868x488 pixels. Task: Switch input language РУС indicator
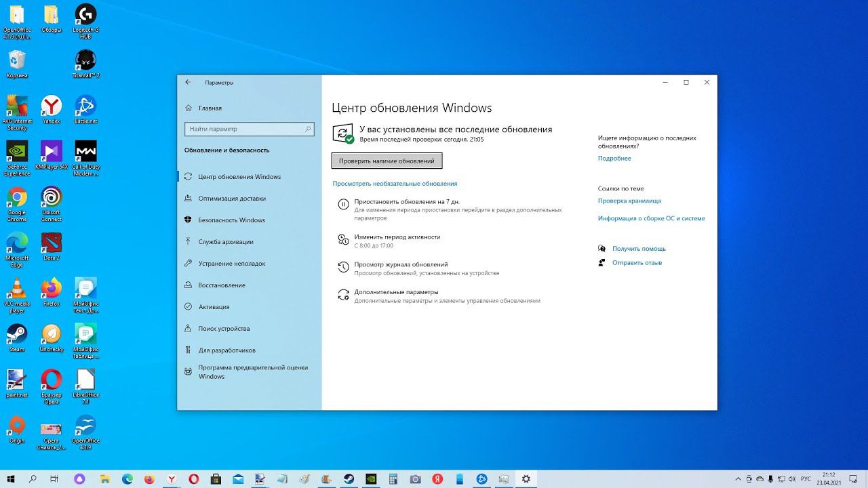pos(806,479)
